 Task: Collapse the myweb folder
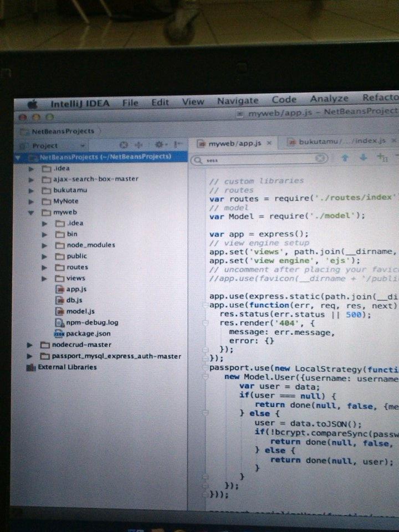[x=31, y=213]
